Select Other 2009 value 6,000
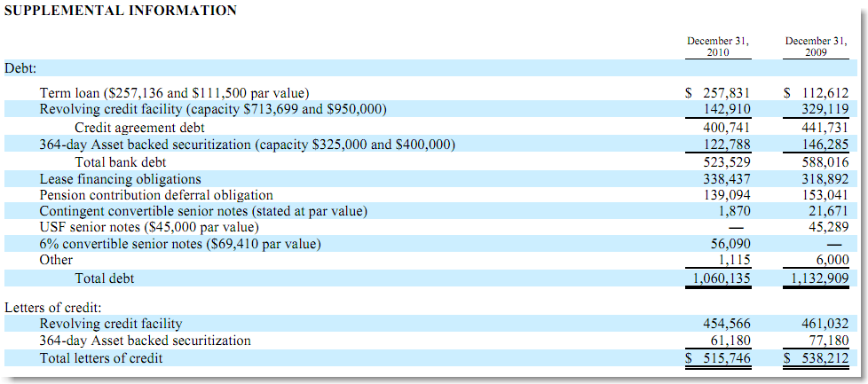Image resolution: width=868 pixels, height=384 pixels. (833, 260)
